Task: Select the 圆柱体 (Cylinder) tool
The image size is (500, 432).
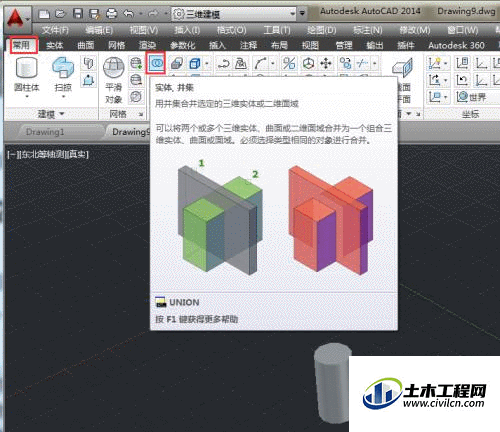Action: [27, 74]
